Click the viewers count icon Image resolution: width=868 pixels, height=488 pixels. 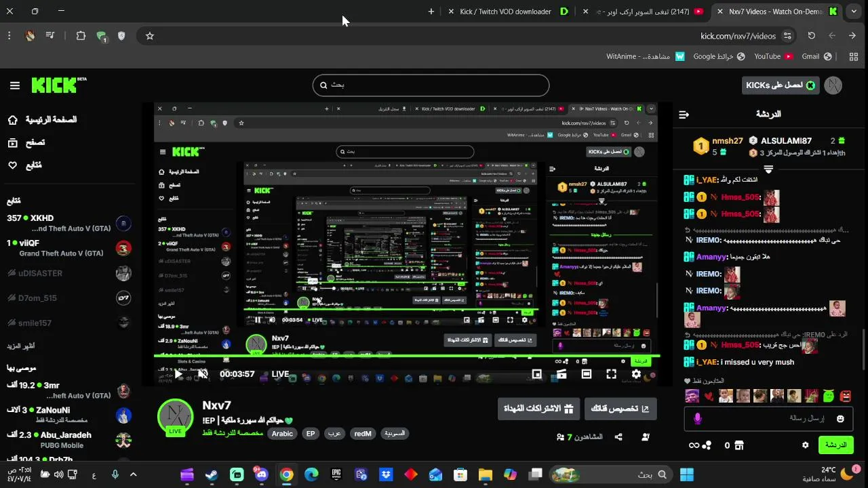[x=561, y=437]
